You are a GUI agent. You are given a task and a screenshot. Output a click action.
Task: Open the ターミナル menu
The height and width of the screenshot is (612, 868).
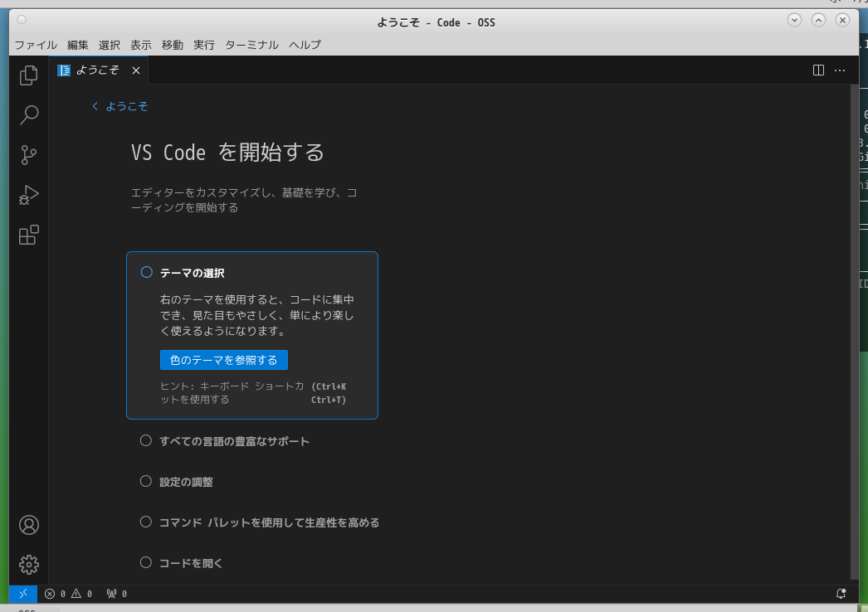pyautogui.click(x=251, y=45)
